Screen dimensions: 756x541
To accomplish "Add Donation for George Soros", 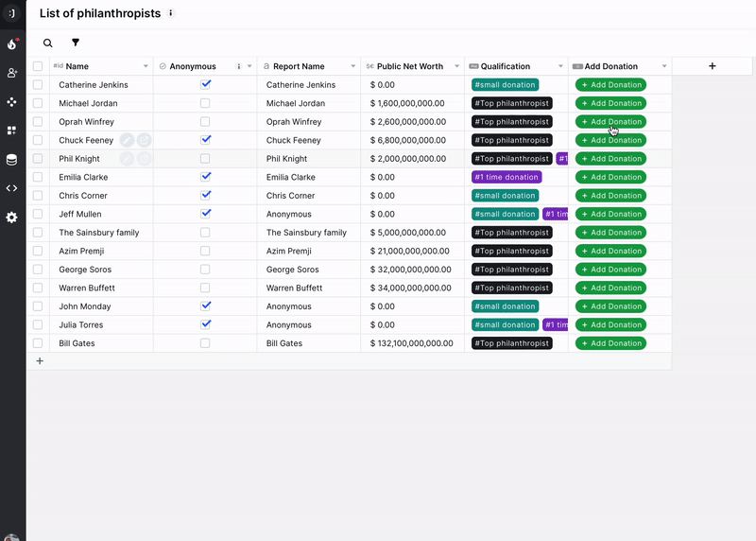I will 610,270.
